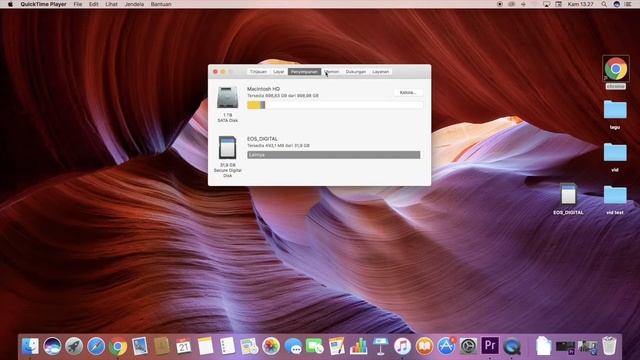Open the Jendela menu
Viewport: 640px width, 360px height.
pyautogui.click(x=134, y=4)
